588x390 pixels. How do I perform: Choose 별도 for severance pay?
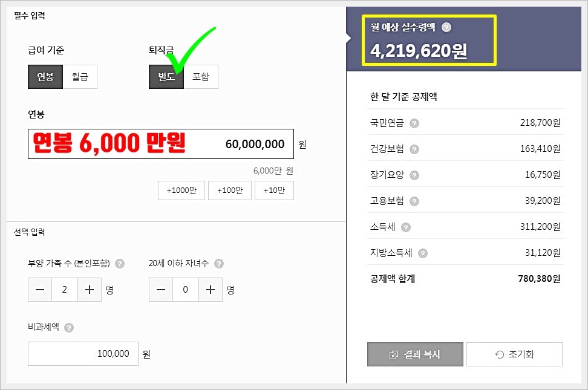click(x=166, y=77)
